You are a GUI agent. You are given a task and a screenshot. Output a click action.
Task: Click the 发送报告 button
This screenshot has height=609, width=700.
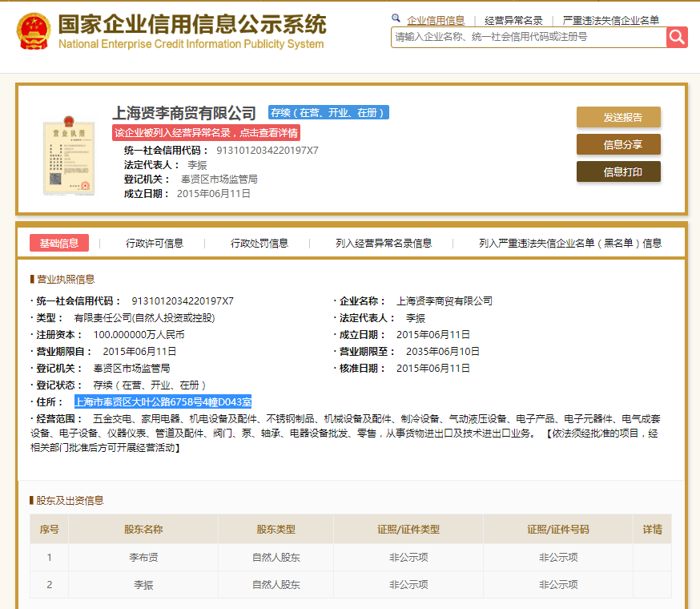[618, 117]
